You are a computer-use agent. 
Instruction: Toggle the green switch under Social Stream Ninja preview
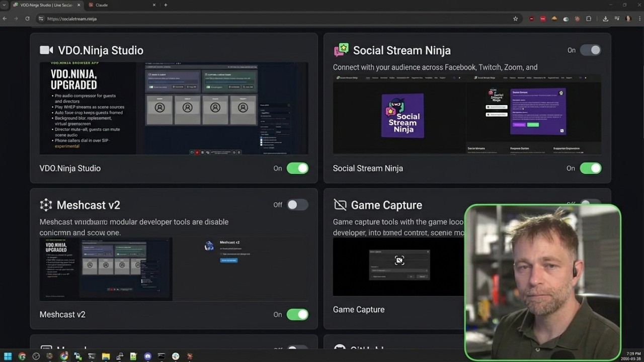pos(590,168)
